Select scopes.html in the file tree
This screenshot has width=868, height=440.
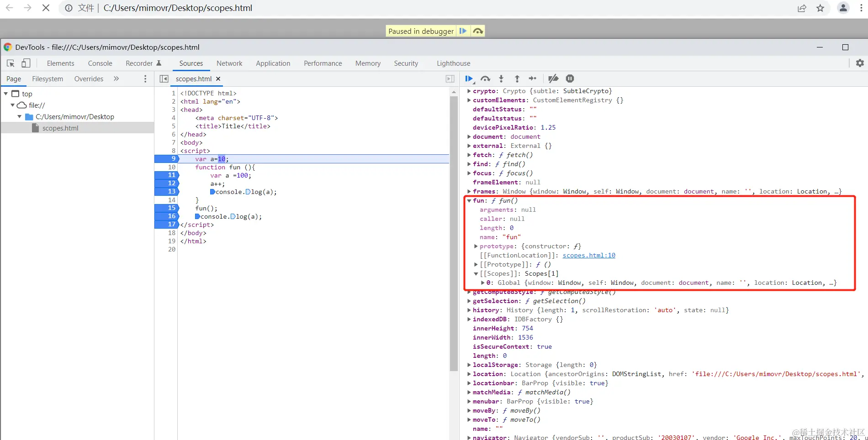coord(60,128)
